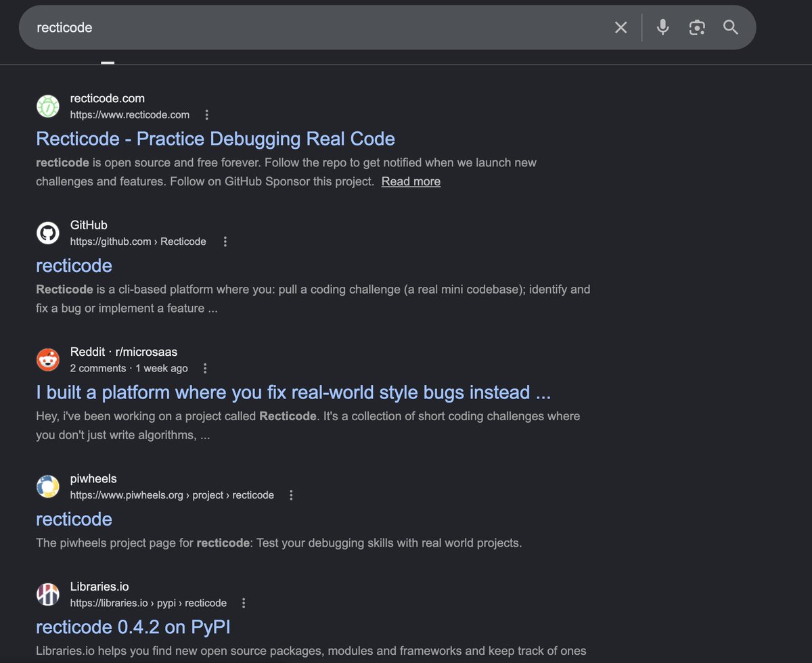The height and width of the screenshot is (663, 812).
Task: Click the https://www.recticode.com URL text
Action: pos(130,115)
